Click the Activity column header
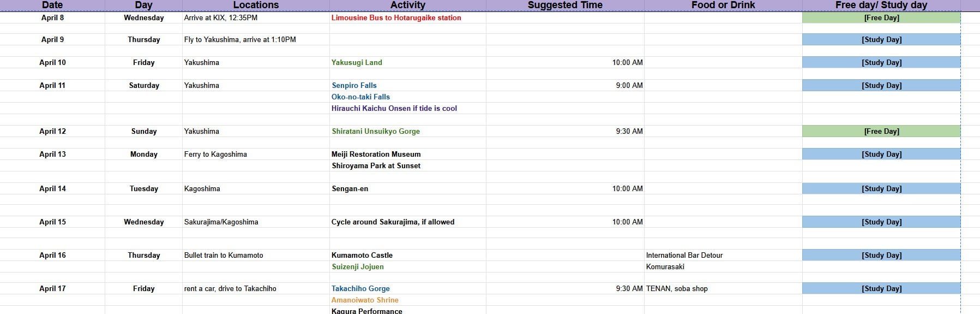This screenshot has width=980, height=314. pyautogui.click(x=407, y=5)
